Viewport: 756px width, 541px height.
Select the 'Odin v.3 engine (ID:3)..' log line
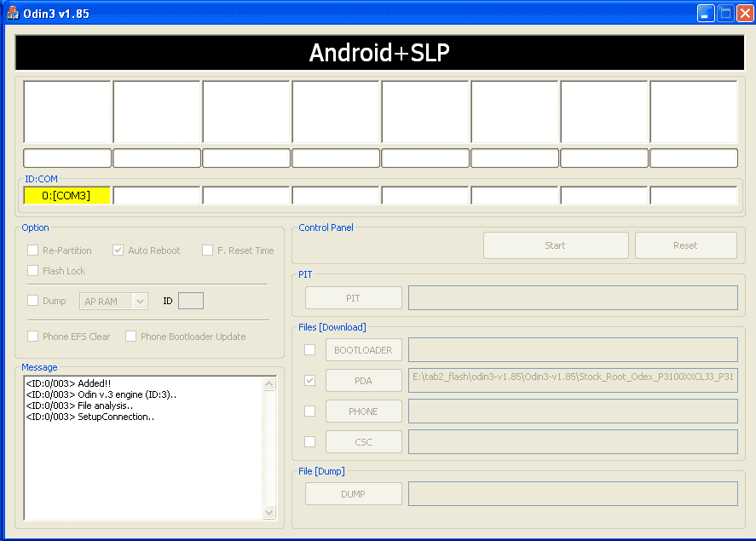pyautogui.click(x=101, y=394)
